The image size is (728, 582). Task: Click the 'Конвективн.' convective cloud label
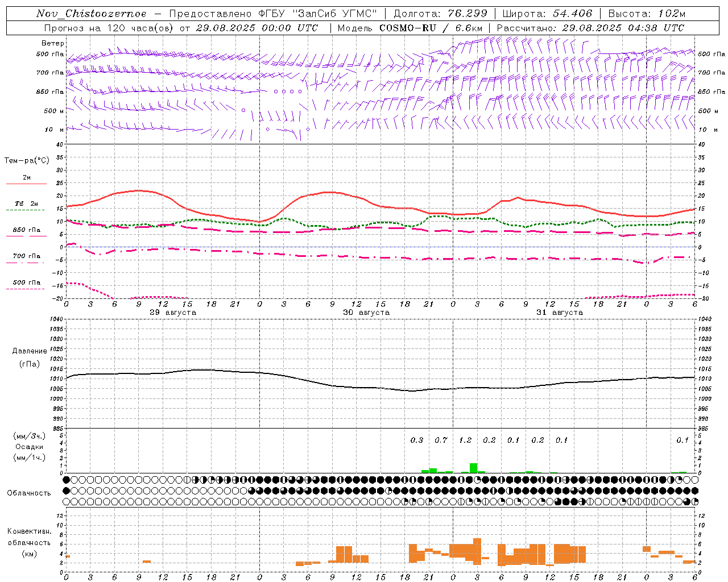click(x=29, y=531)
